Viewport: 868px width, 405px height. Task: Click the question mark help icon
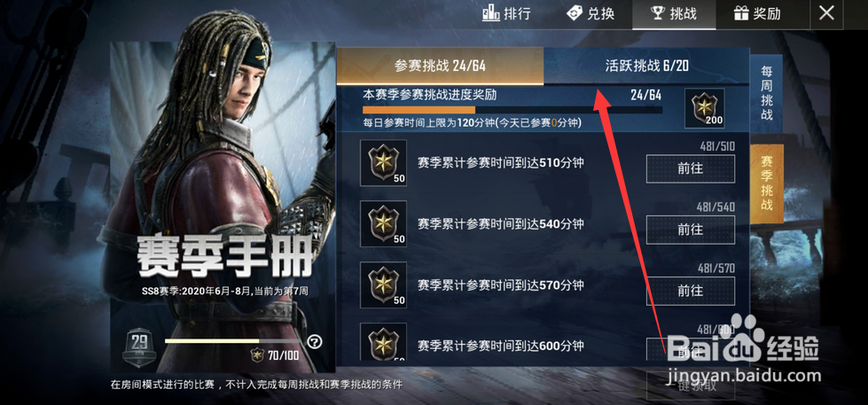(315, 342)
